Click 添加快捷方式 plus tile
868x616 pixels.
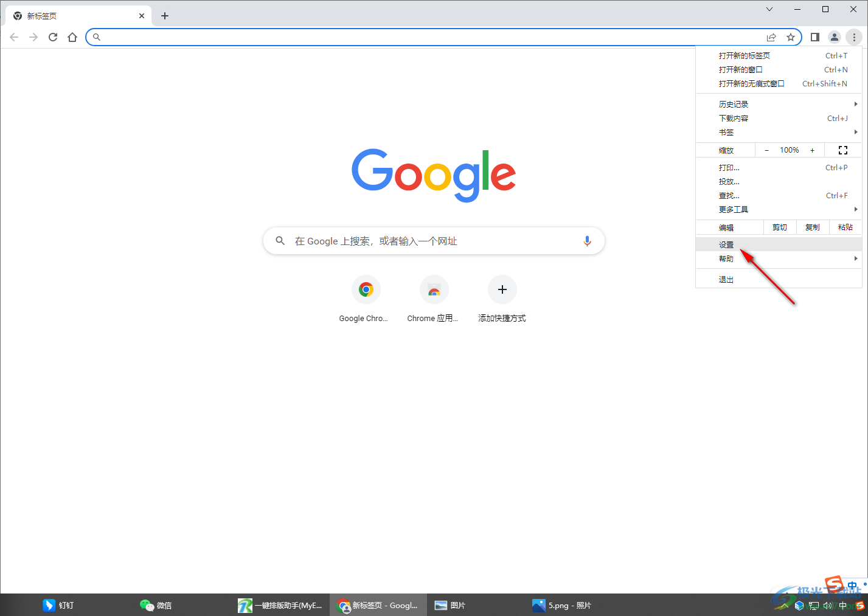502,299
